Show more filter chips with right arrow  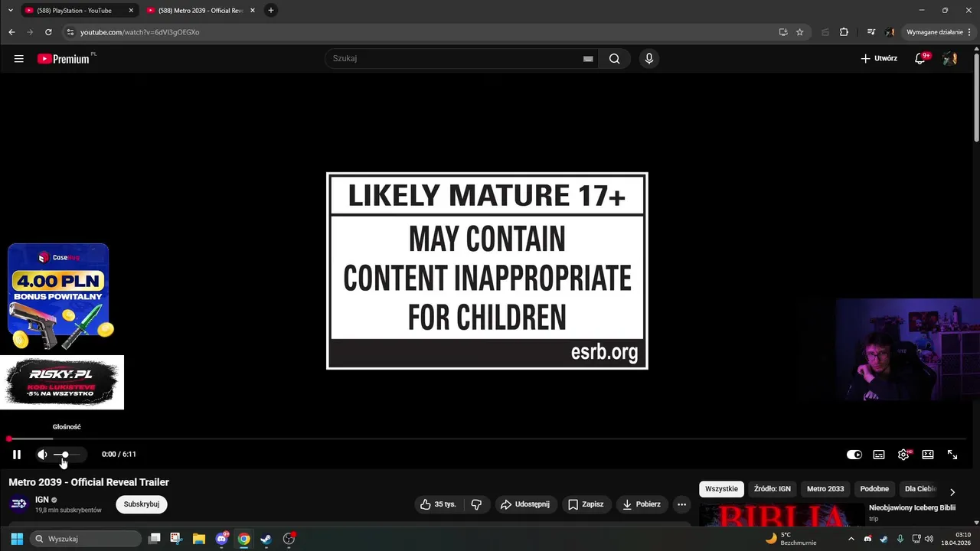point(952,492)
